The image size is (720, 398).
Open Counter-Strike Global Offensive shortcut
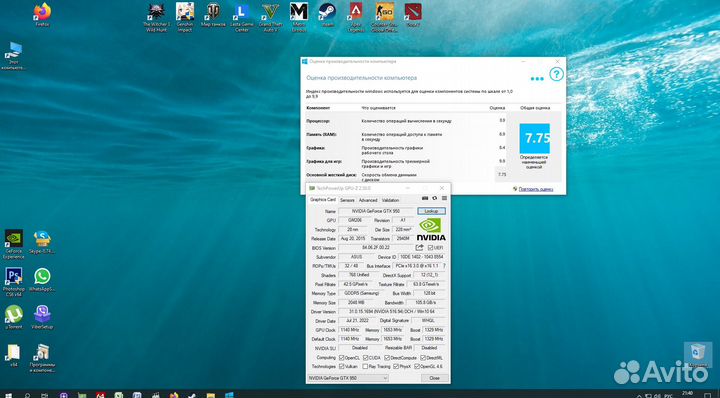pos(385,17)
